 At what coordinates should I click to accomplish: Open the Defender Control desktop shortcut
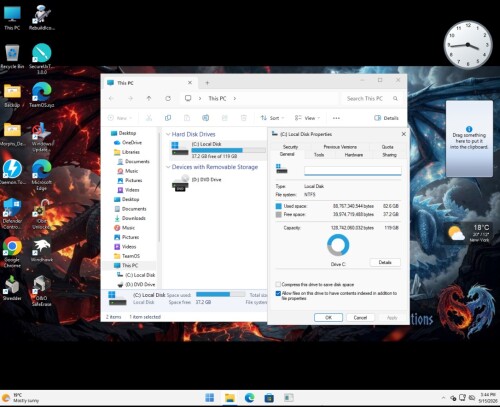pyautogui.click(x=12, y=213)
